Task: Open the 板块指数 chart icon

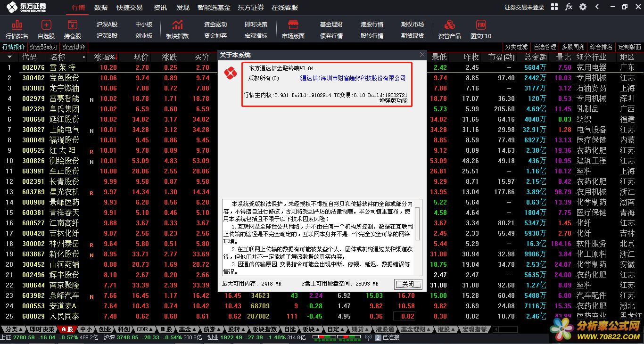Action: (x=177, y=25)
